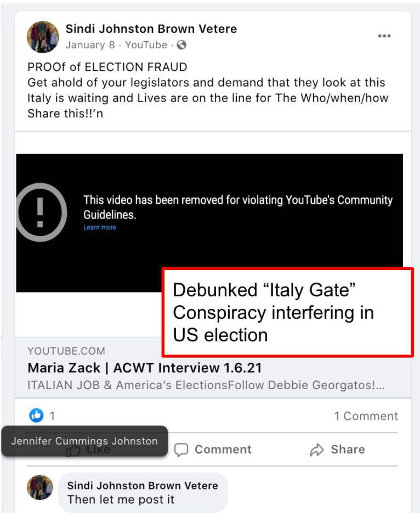Click the comment speech bubble icon
Screen dimensions: 420x517
(181, 450)
